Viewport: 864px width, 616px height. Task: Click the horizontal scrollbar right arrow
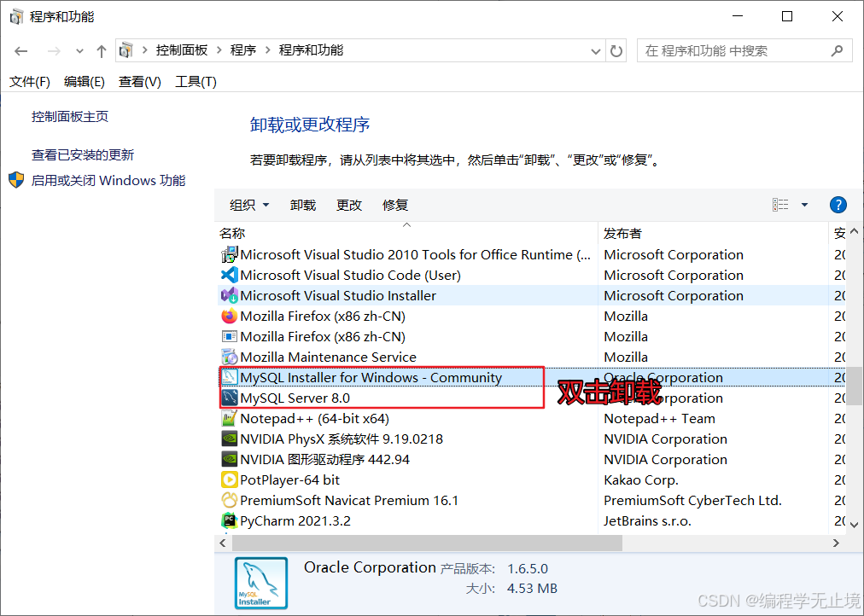tap(836, 543)
